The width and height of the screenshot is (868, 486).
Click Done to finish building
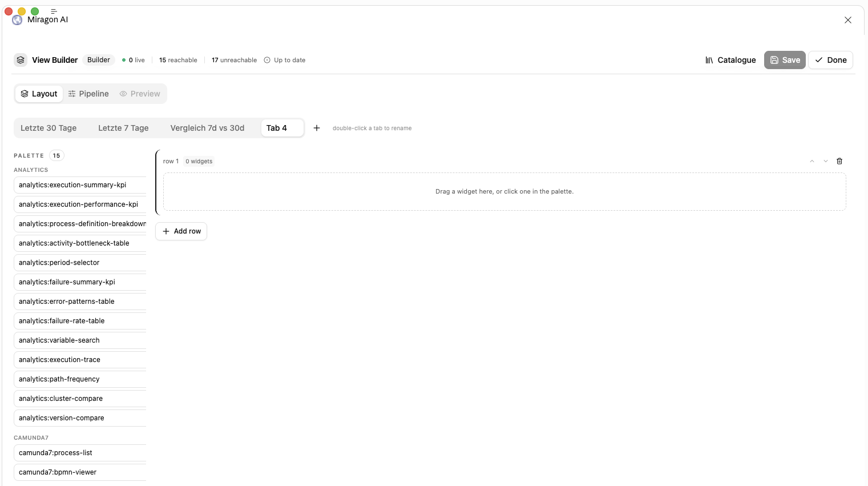pos(830,60)
